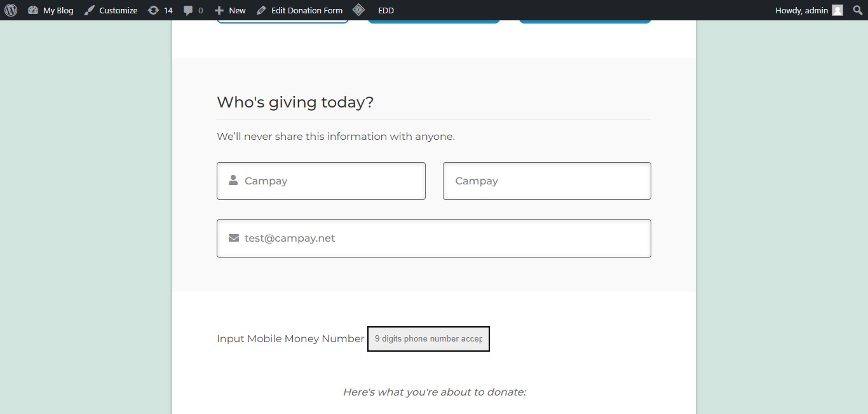The image size is (868, 414).
Task: Focus the last name Campay field
Action: pos(547,181)
